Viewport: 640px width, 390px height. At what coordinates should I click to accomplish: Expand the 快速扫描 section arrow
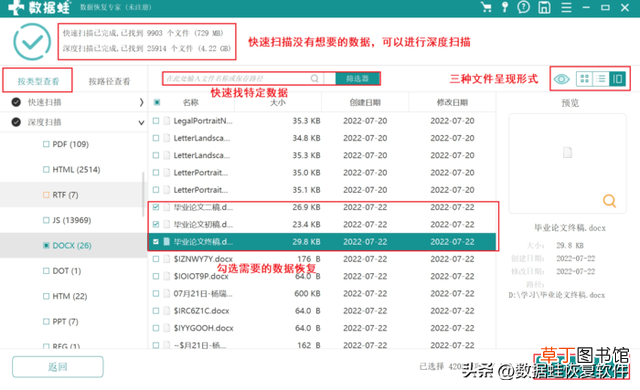click(x=141, y=102)
